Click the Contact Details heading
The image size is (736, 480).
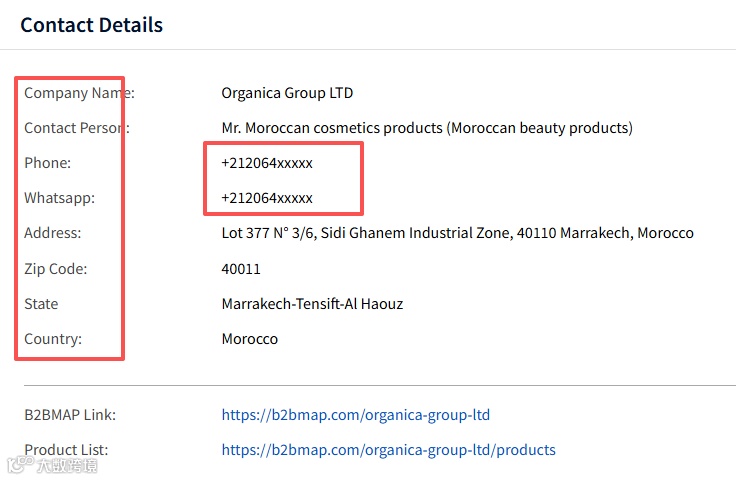click(92, 25)
